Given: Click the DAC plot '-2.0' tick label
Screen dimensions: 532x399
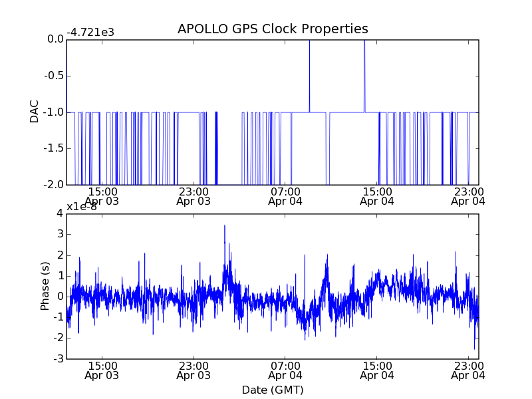Looking at the screenshot, I should [x=54, y=185].
